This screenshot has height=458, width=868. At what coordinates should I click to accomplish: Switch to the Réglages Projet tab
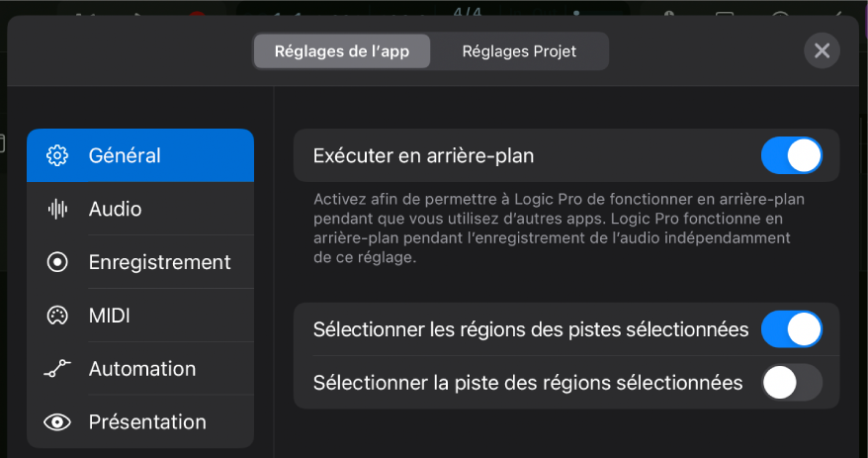[519, 51]
